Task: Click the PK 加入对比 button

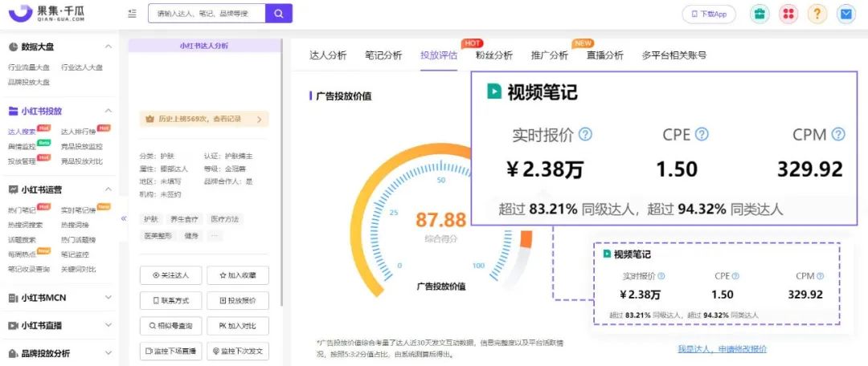Action: [x=238, y=326]
